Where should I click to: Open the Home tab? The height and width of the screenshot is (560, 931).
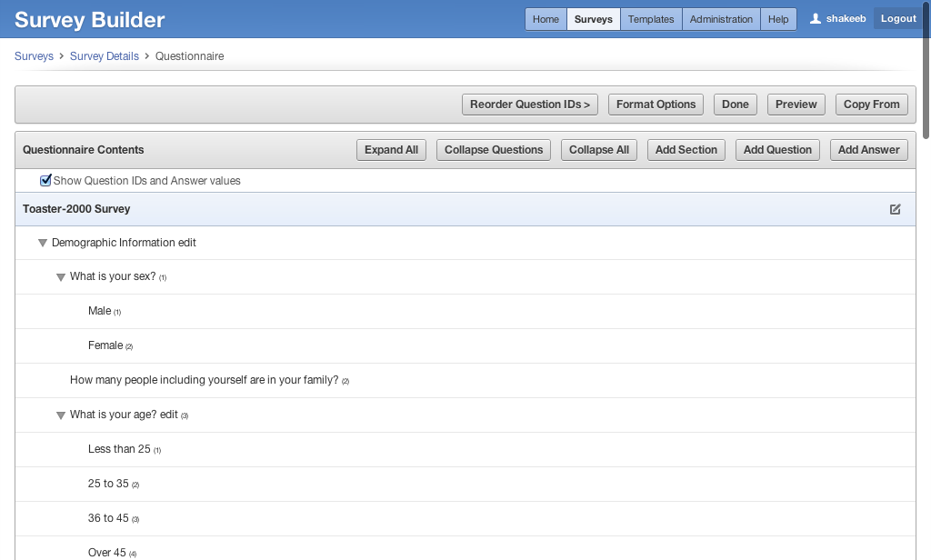[546, 19]
